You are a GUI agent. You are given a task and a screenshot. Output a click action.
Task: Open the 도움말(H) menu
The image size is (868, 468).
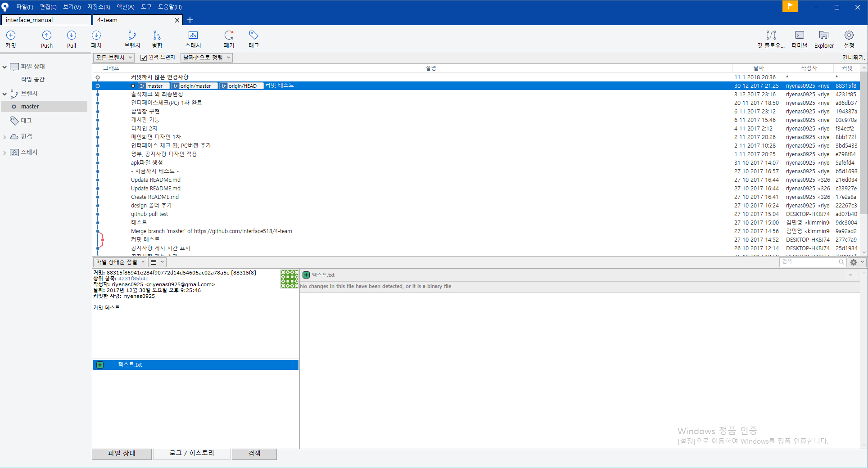170,7
